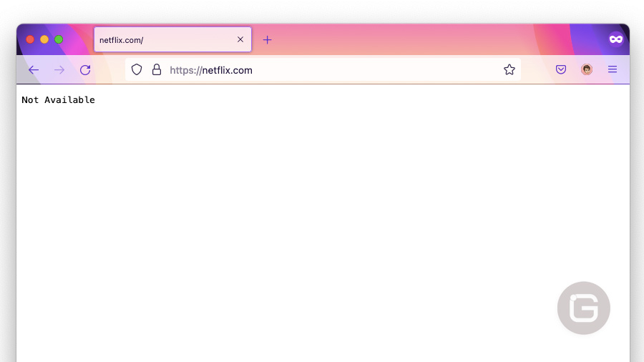Reload the netflix.com page
644x362 pixels.
coord(85,70)
